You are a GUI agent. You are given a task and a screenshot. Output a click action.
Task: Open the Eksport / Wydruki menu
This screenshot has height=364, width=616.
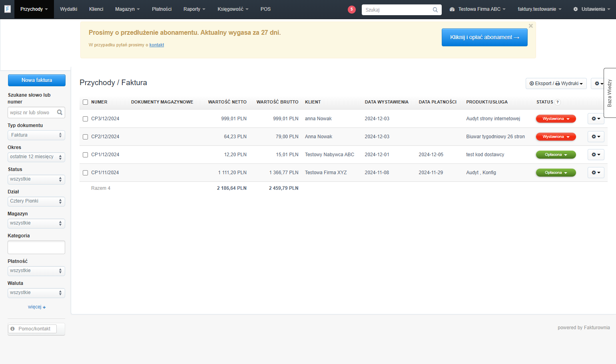coord(556,84)
